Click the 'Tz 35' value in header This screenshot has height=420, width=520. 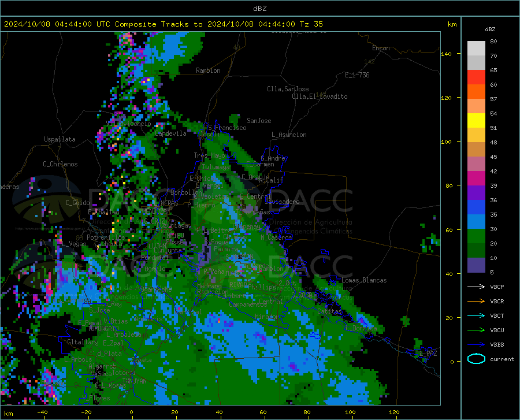(x=311, y=24)
